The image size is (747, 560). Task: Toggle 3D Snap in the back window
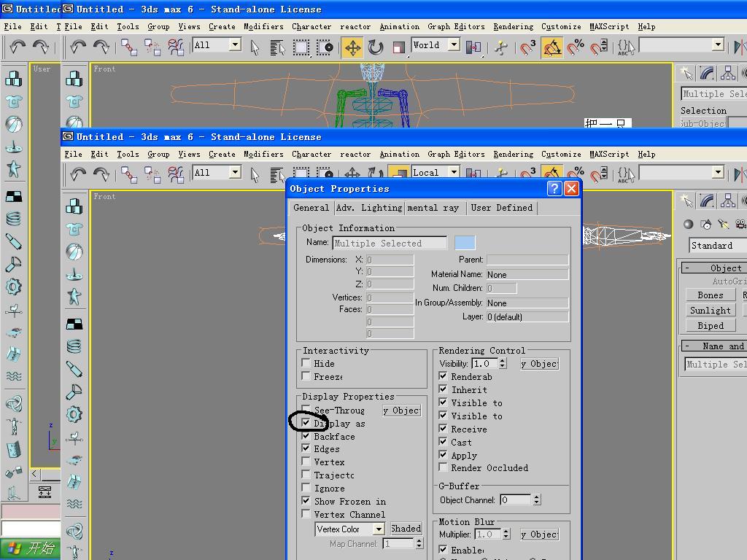[x=527, y=47]
